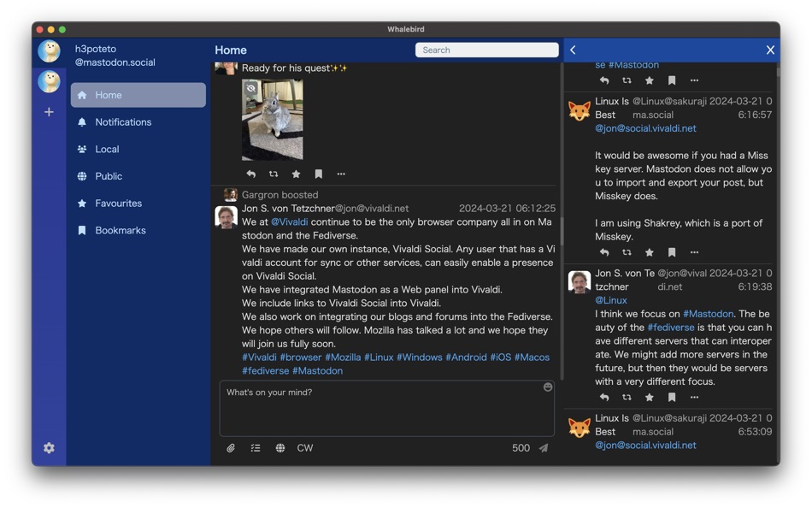This screenshot has width=812, height=508.
Task: Go back in the thread detail panel
Action: (573, 50)
